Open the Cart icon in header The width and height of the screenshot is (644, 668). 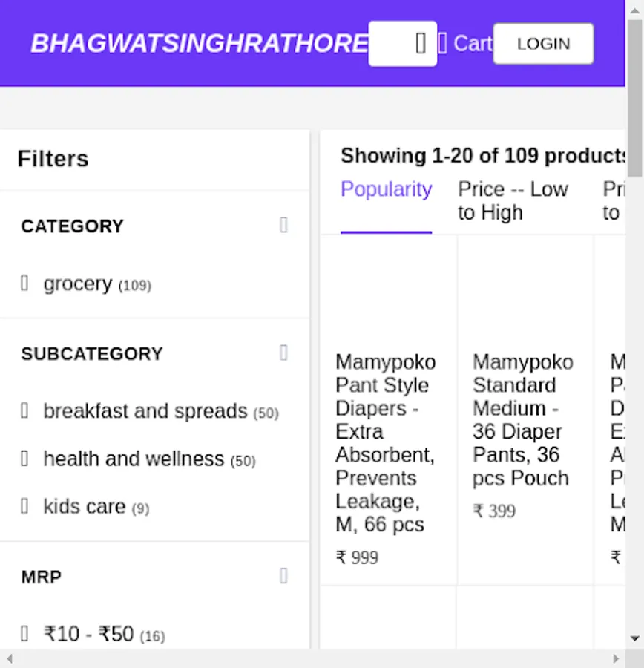[443, 44]
